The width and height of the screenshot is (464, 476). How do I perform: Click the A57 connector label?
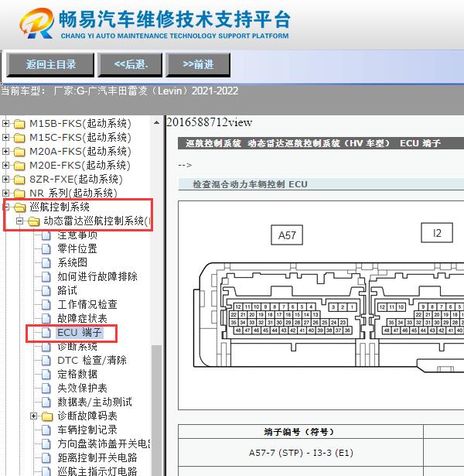[x=287, y=235]
